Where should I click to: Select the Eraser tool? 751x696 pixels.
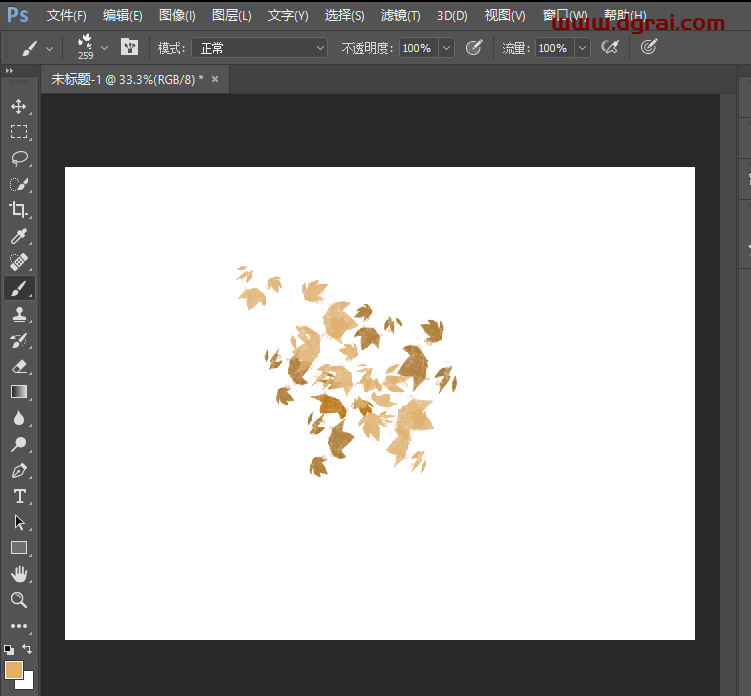[19, 366]
